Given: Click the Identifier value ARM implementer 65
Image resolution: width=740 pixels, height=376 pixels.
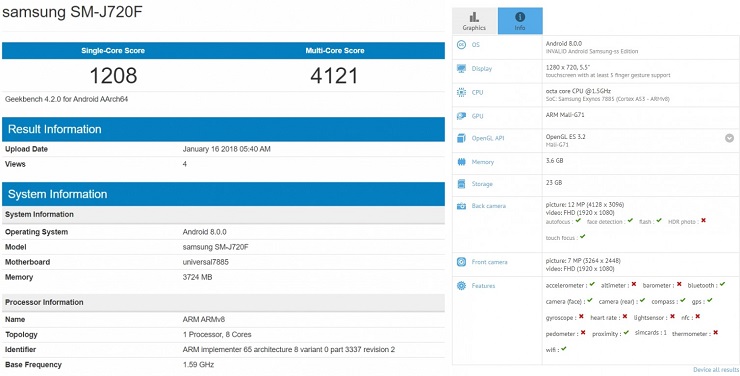Looking at the screenshot, I should [288, 350].
